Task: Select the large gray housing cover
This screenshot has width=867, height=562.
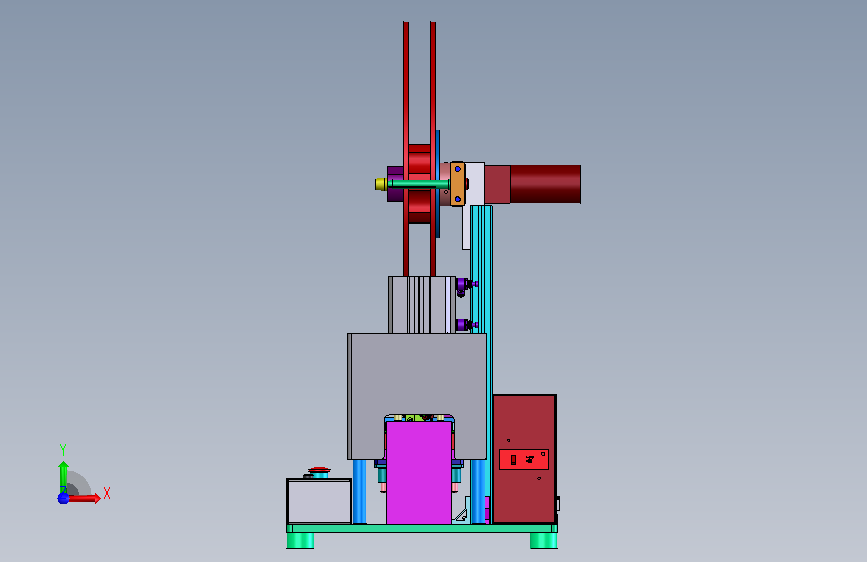Action: pyautogui.click(x=417, y=376)
